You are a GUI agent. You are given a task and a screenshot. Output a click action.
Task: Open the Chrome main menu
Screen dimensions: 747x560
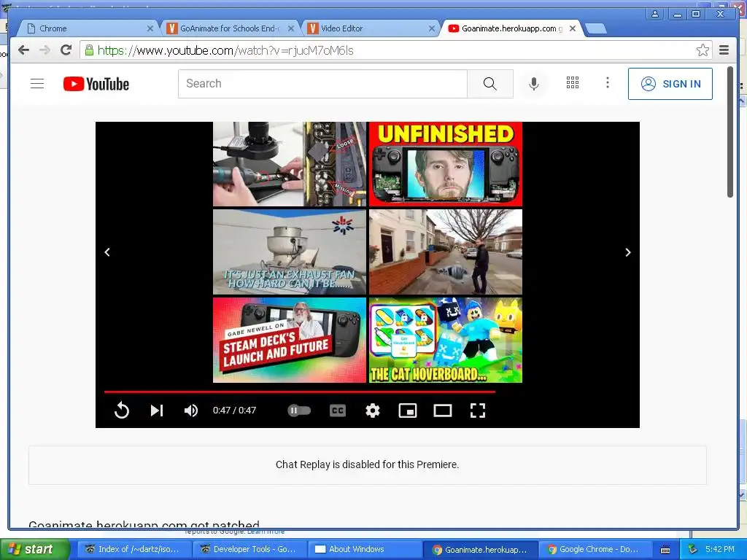tap(724, 50)
